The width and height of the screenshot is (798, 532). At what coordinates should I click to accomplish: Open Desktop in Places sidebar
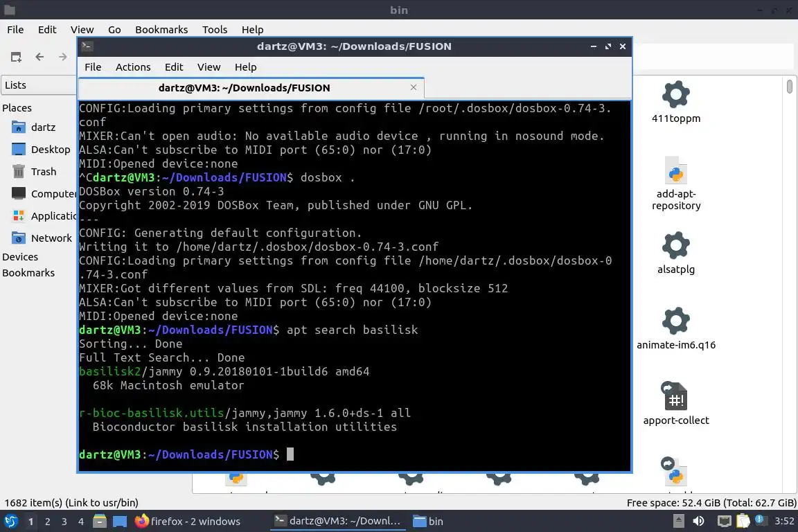[51, 149]
